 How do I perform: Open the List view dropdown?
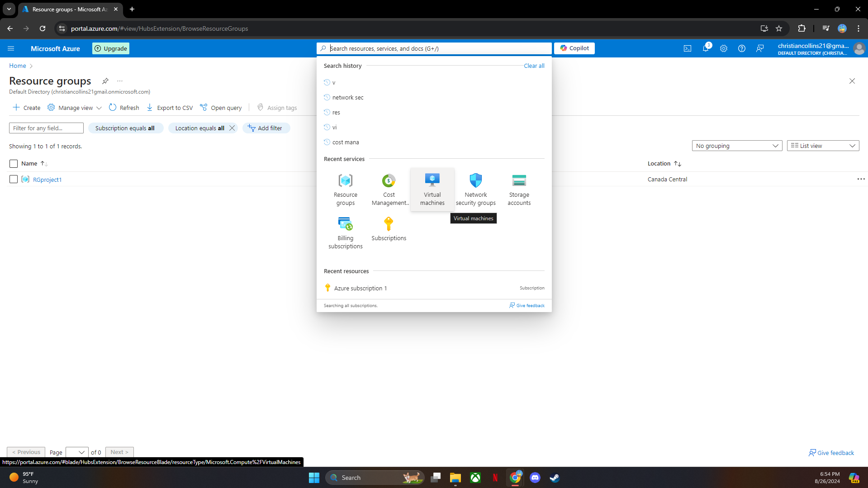pyautogui.click(x=822, y=146)
